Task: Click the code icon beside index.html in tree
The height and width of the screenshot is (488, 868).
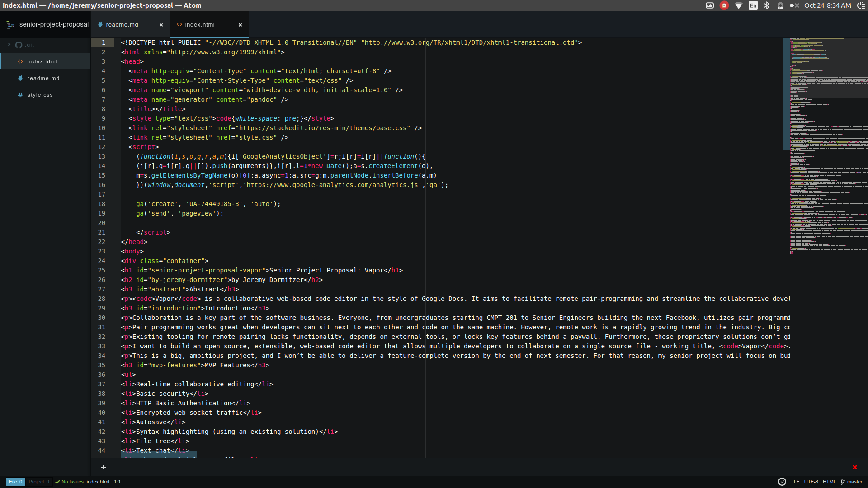Action: point(20,61)
